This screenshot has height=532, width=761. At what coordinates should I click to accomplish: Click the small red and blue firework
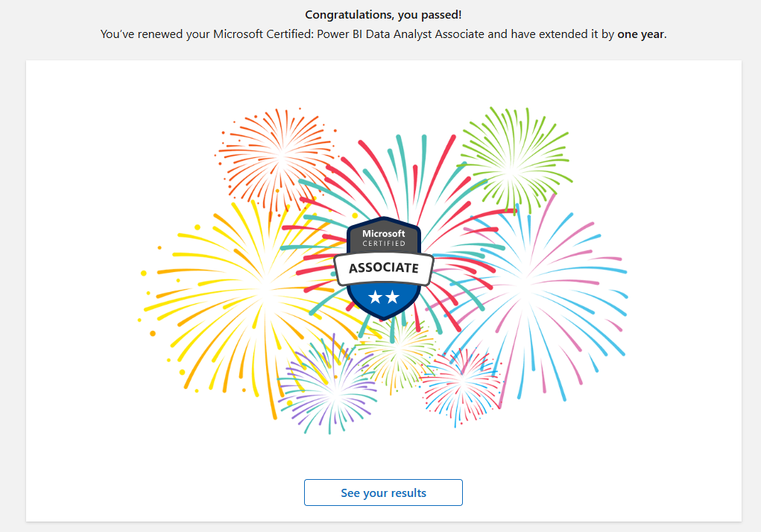pyautogui.click(x=462, y=382)
